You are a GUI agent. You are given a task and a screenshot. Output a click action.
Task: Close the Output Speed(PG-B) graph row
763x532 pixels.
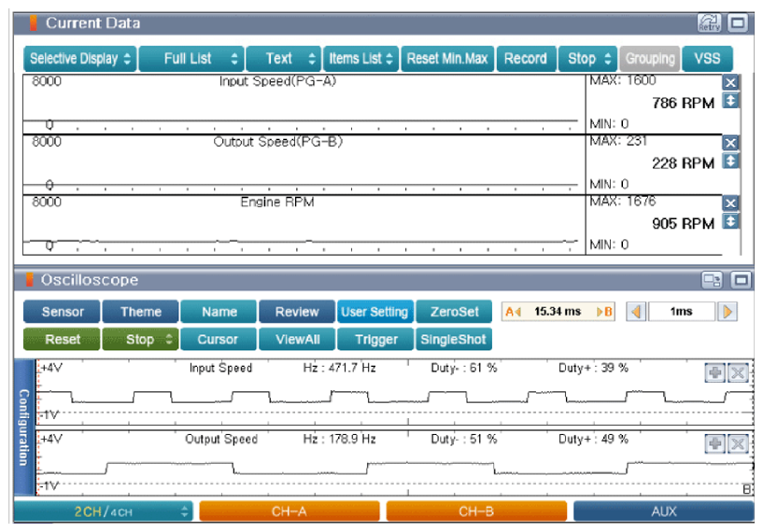click(730, 143)
